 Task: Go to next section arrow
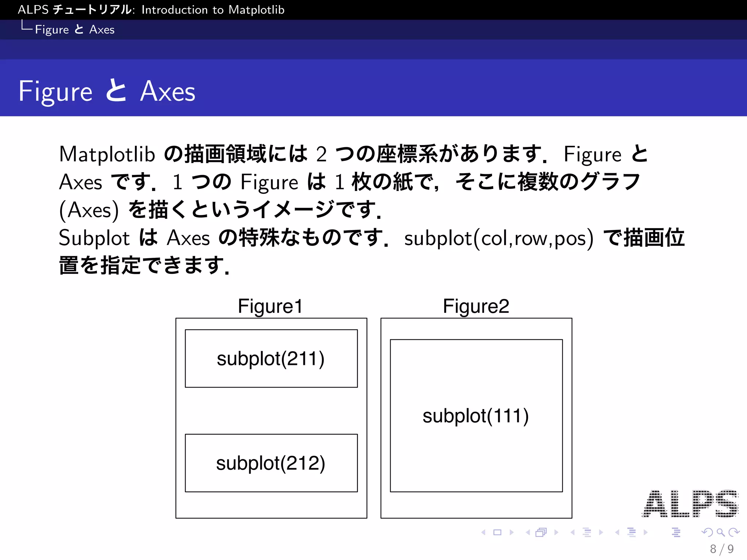[646, 532]
